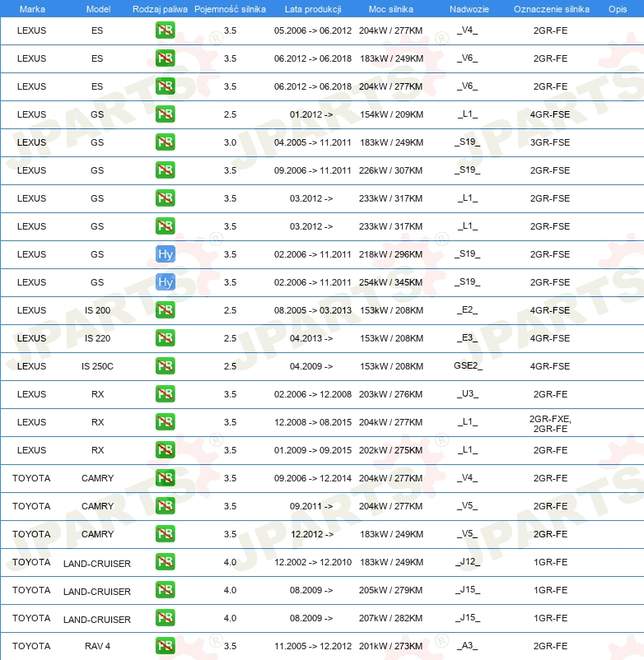Select the 2GR-FXE, 2GR-FE engine code cell
This screenshot has height=660, width=644.
point(550,423)
